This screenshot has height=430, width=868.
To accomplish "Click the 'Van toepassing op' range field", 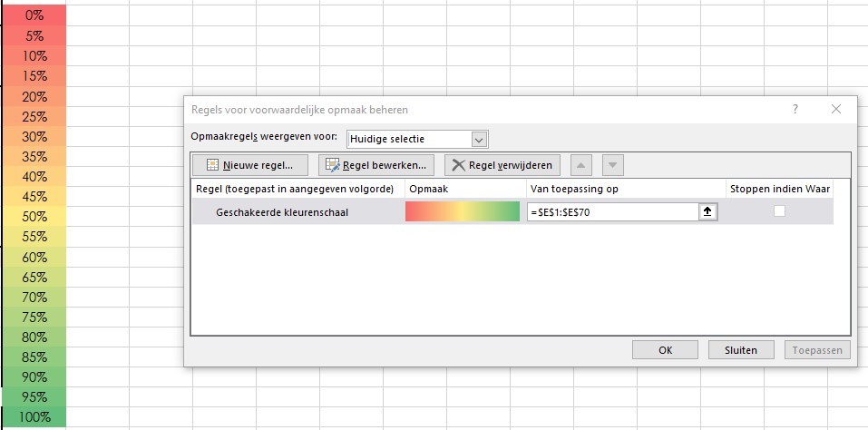I will pos(612,211).
